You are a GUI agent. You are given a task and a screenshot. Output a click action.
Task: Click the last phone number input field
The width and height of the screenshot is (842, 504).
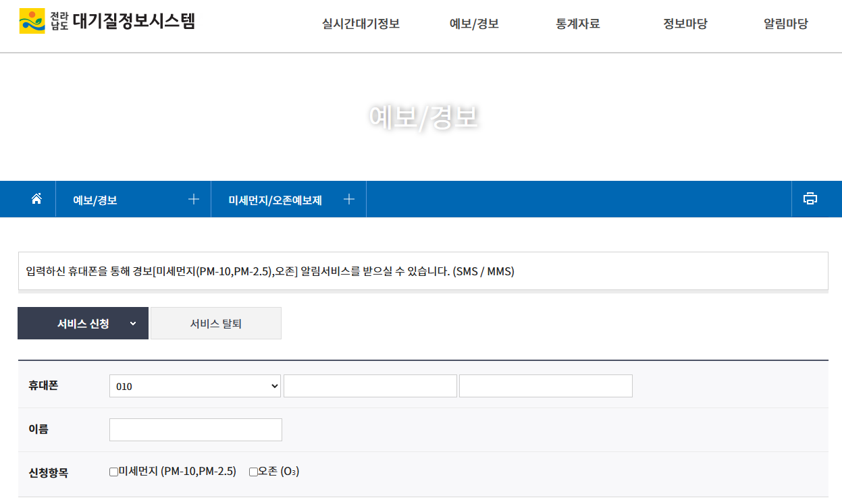click(546, 385)
